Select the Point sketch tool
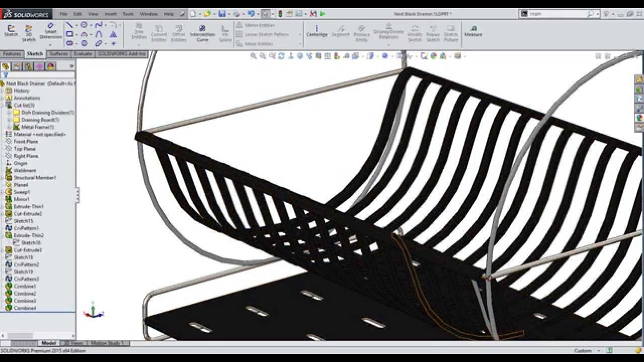The image size is (644, 362). click(113, 44)
